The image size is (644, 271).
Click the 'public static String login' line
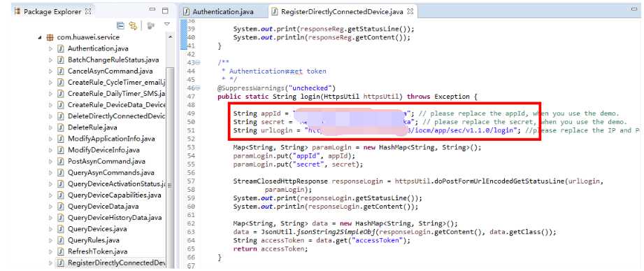click(x=348, y=97)
